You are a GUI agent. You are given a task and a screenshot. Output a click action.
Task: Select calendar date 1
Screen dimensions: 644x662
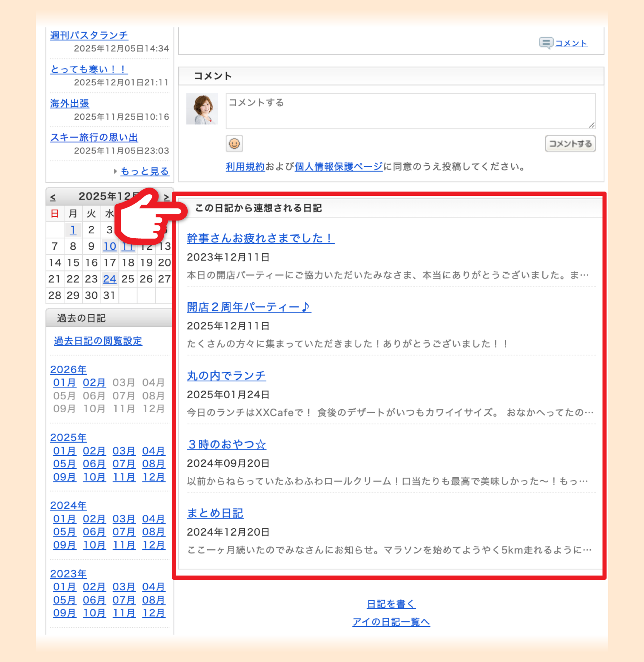[x=73, y=230]
